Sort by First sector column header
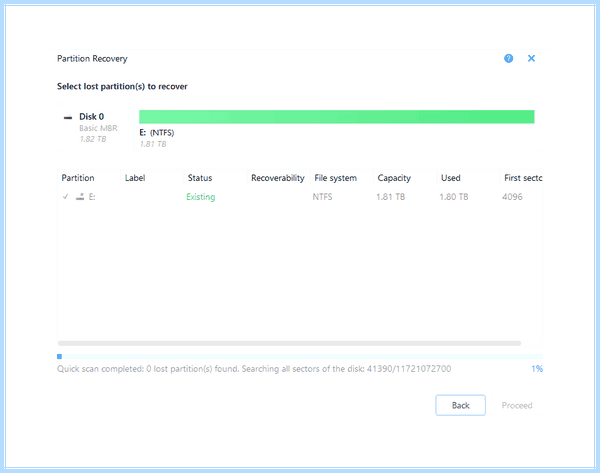Viewport: 600px width, 473px height. pyautogui.click(x=523, y=178)
